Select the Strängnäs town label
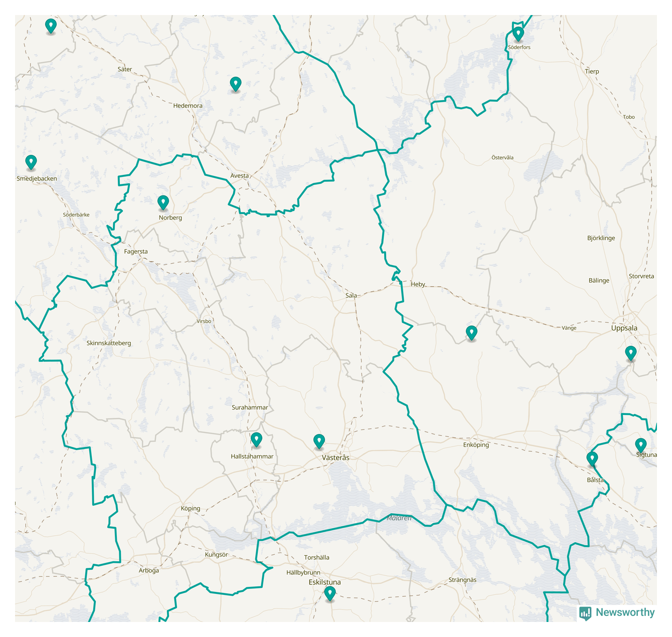The height and width of the screenshot is (637, 672). click(x=462, y=580)
